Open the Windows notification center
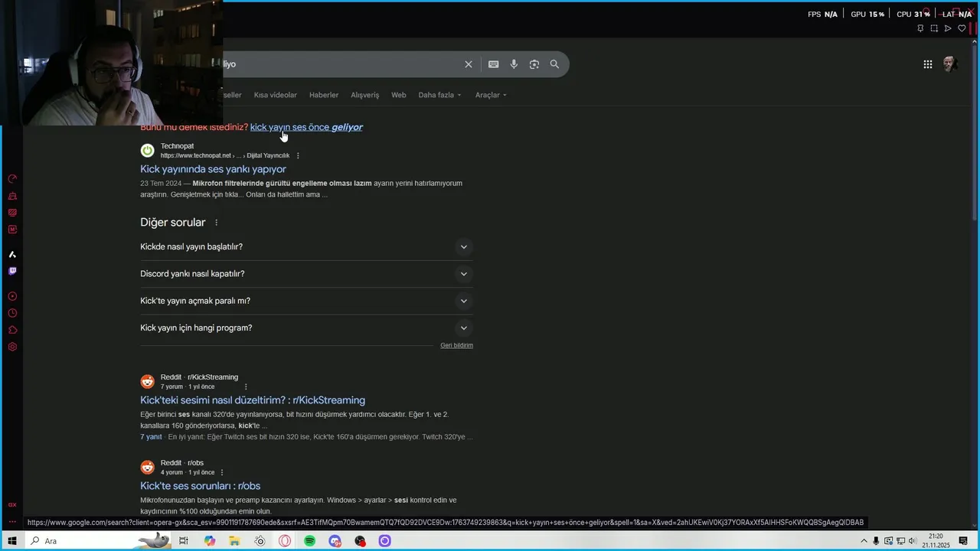The height and width of the screenshot is (551, 980). coord(963,541)
